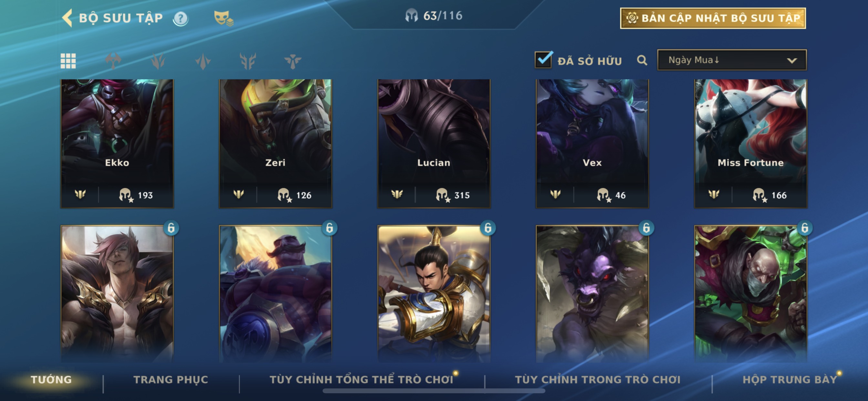Filter champions by the Marksman role icon

tap(248, 61)
